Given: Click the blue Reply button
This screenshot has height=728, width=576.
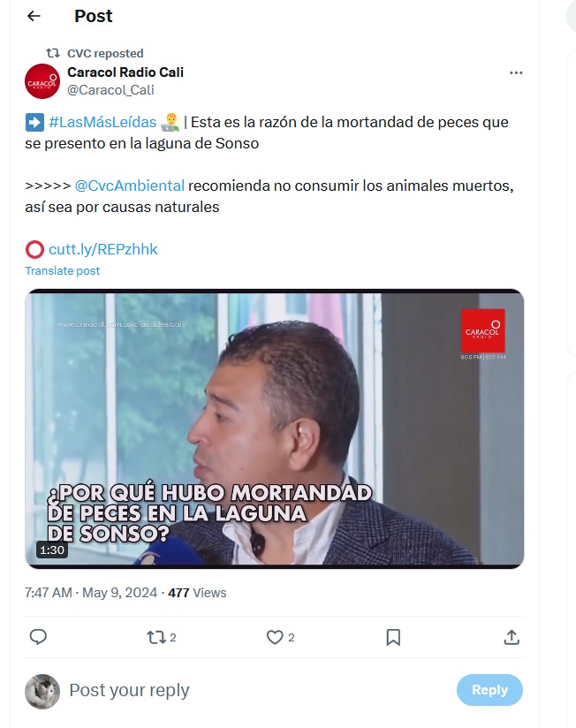Looking at the screenshot, I should click(489, 690).
